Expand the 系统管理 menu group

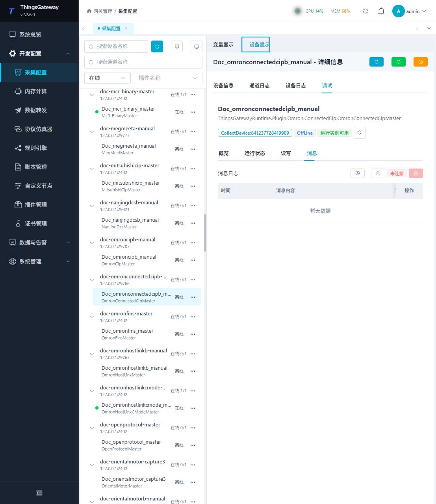tap(39, 261)
